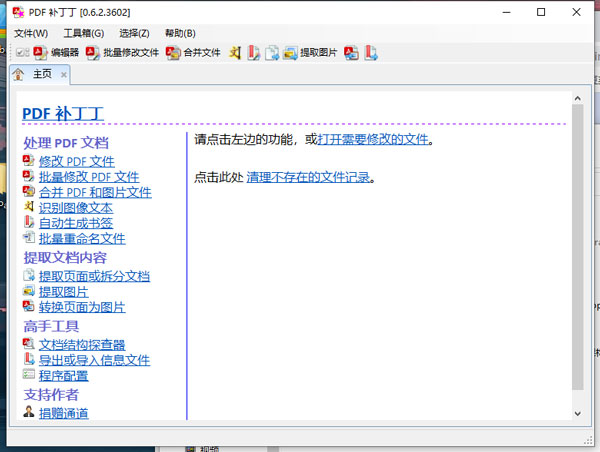The image size is (600, 452).
Task: Click the 打开需要修改的文件 link
Action: (373, 140)
